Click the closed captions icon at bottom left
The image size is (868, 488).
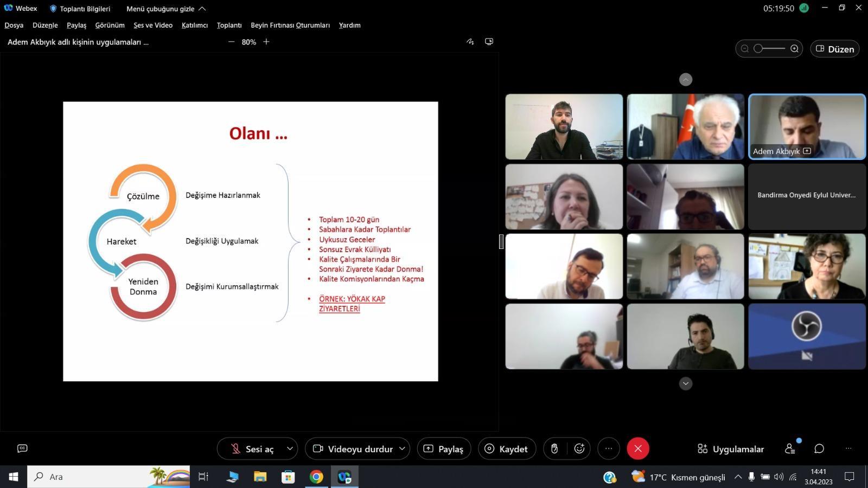coord(22,448)
